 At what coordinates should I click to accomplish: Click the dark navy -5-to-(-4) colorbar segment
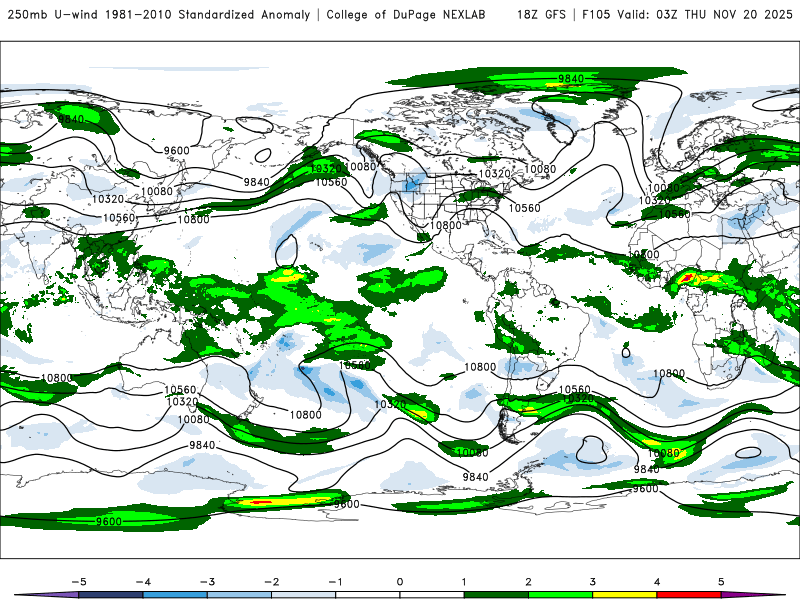111,595
